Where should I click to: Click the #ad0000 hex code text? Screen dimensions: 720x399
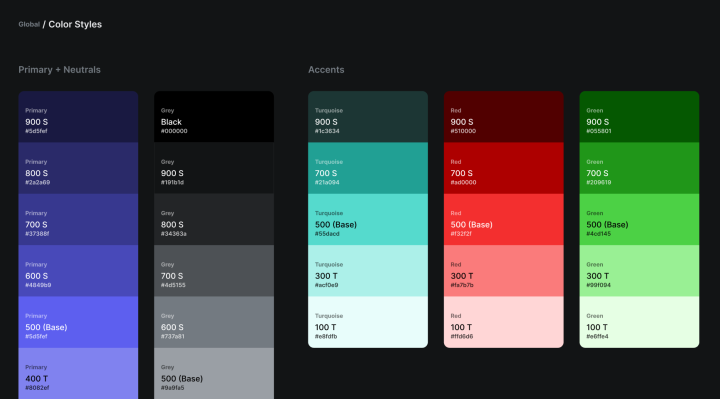click(x=463, y=183)
